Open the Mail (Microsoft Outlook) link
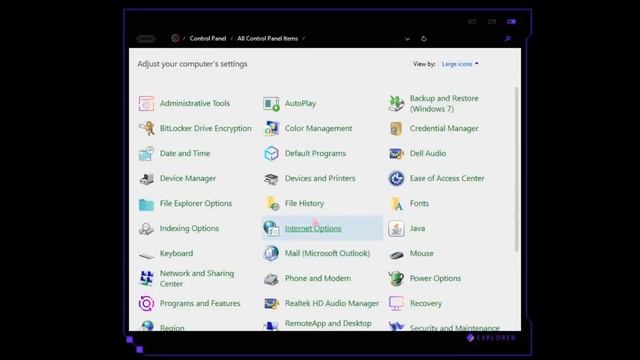The height and width of the screenshot is (360, 640). [x=327, y=253]
